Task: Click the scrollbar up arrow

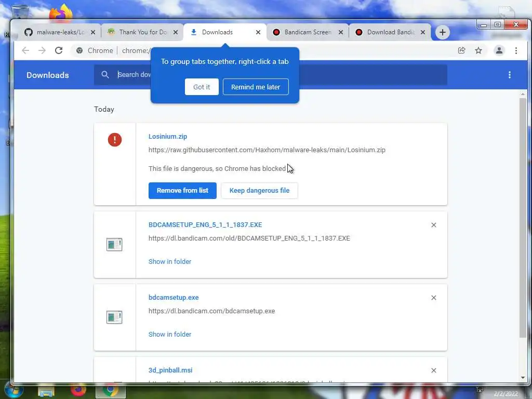Action: click(523, 94)
